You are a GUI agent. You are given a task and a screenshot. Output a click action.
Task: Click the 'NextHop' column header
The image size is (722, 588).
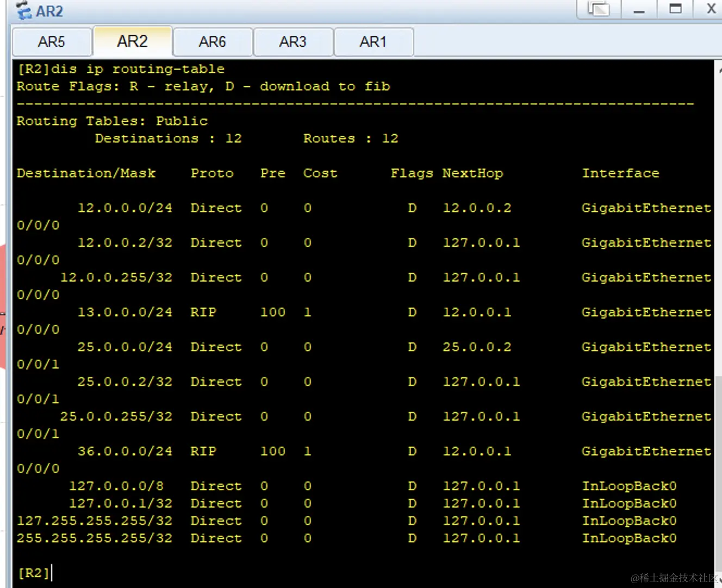pos(472,173)
